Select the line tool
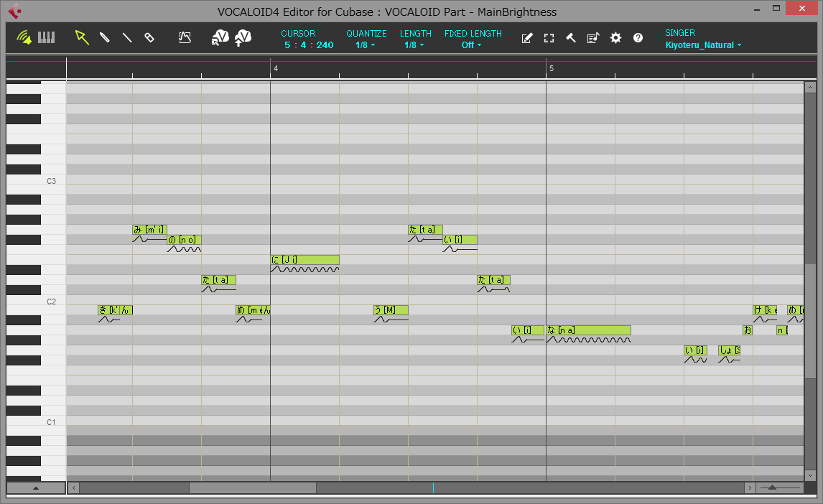Image resolution: width=823 pixels, height=504 pixels. (x=127, y=38)
